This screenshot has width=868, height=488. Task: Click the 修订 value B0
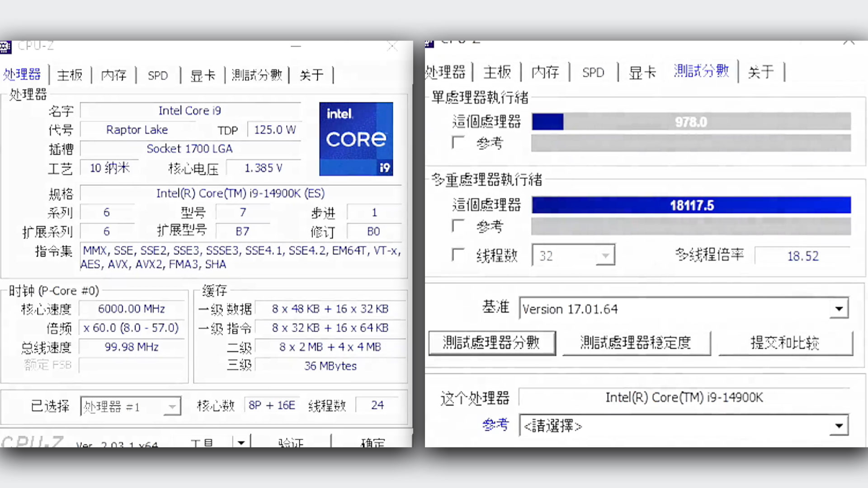373,231
